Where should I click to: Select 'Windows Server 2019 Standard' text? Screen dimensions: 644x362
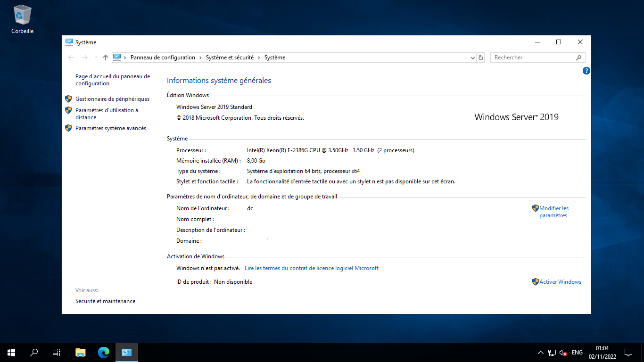214,107
